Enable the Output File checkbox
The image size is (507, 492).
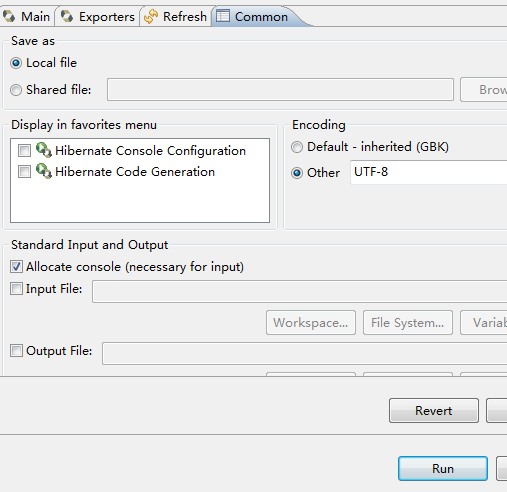(16, 351)
